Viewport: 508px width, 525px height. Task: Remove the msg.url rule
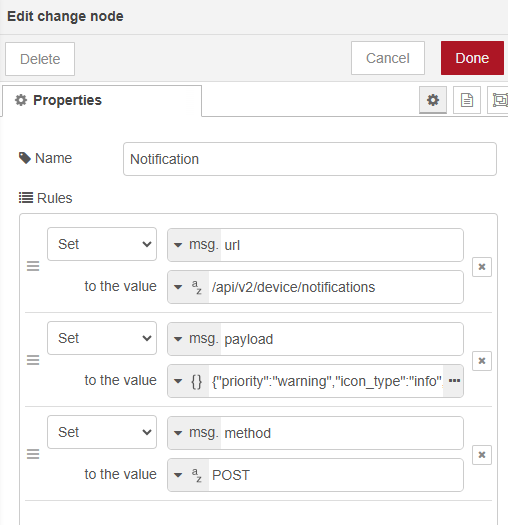pyautogui.click(x=482, y=267)
